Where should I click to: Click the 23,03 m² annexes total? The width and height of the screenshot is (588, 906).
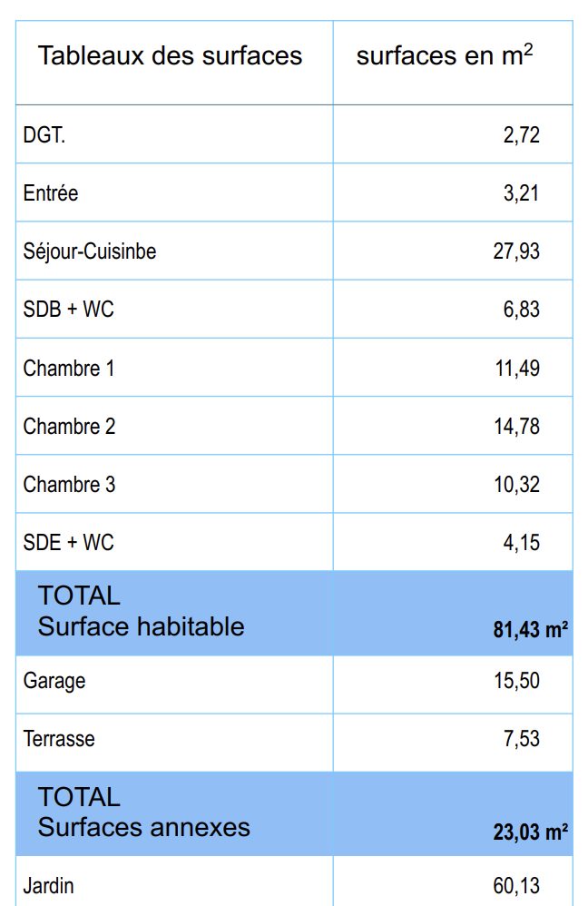click(531, 831)
